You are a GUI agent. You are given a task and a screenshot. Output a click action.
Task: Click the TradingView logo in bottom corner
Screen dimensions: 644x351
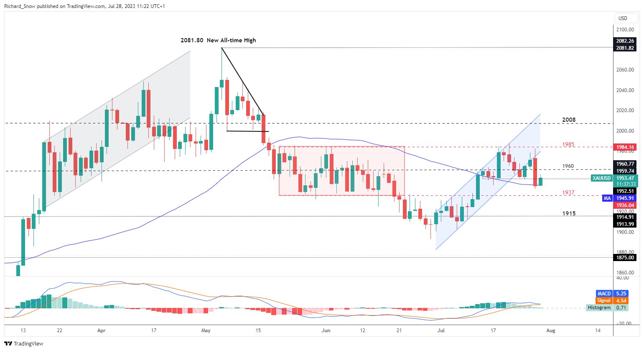tap(24, 343)
